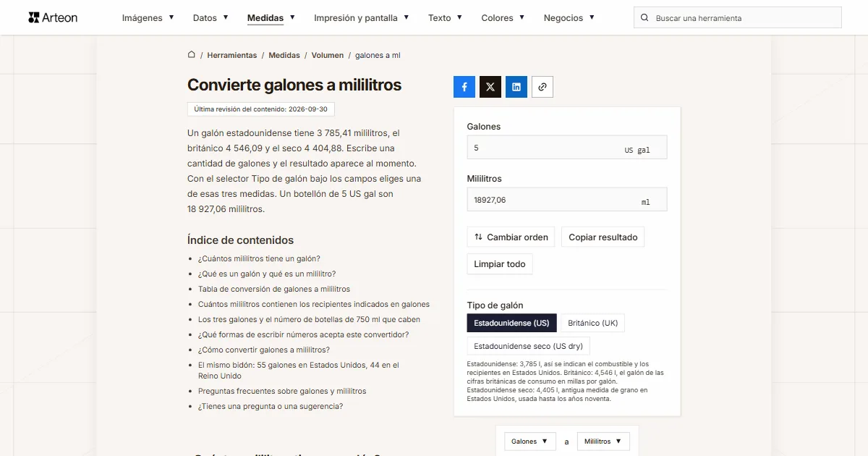Click the Galones input field
The height and width of the screenshot is (456, 868).
(567, 148)
